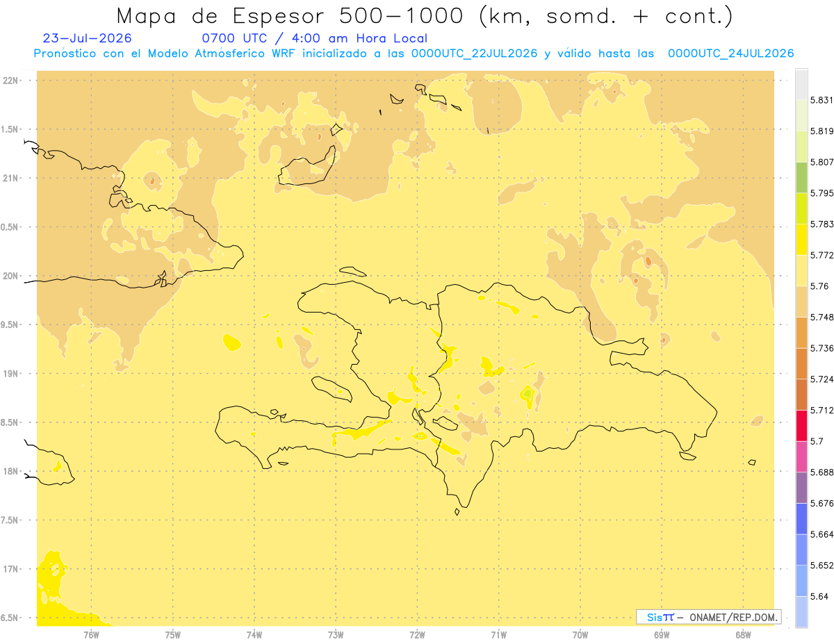Click legend value '5.795'

(822, 193)
